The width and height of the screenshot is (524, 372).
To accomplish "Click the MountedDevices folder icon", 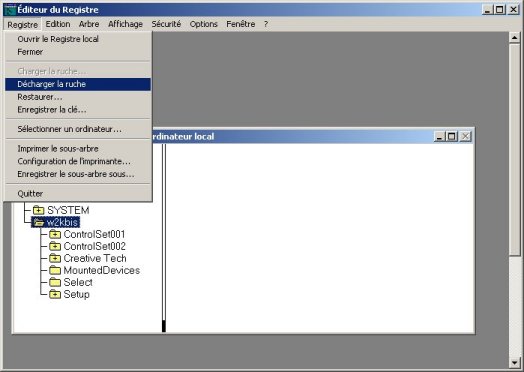I will (x=55, y=270).
